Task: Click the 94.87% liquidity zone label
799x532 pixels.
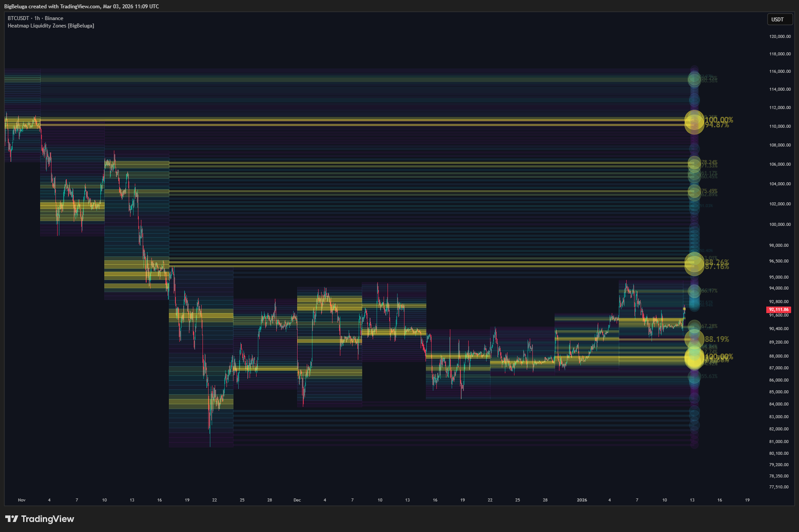Action: pos(717,125)
